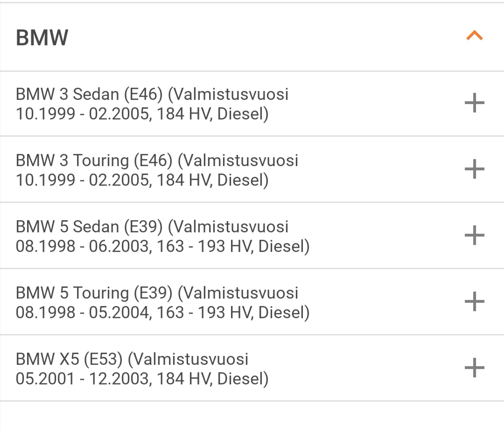Screen dimensions: 504x431
Task: Expand BMW 3 Sedan (E46) plus icon
Action: pos(475,103)
